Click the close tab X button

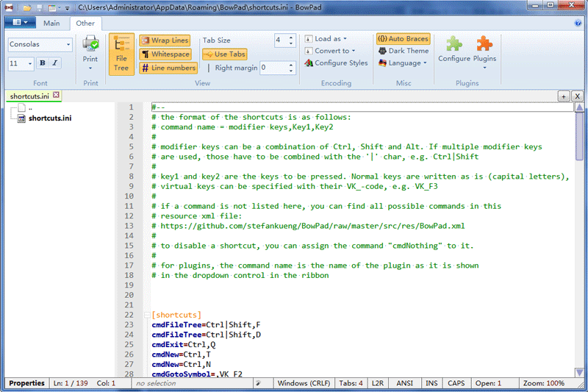577,96
